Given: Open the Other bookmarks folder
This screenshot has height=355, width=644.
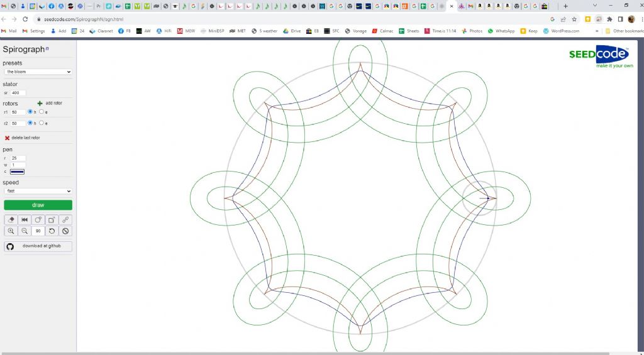Looking at the screenshot, I should (x=625, y=31).
